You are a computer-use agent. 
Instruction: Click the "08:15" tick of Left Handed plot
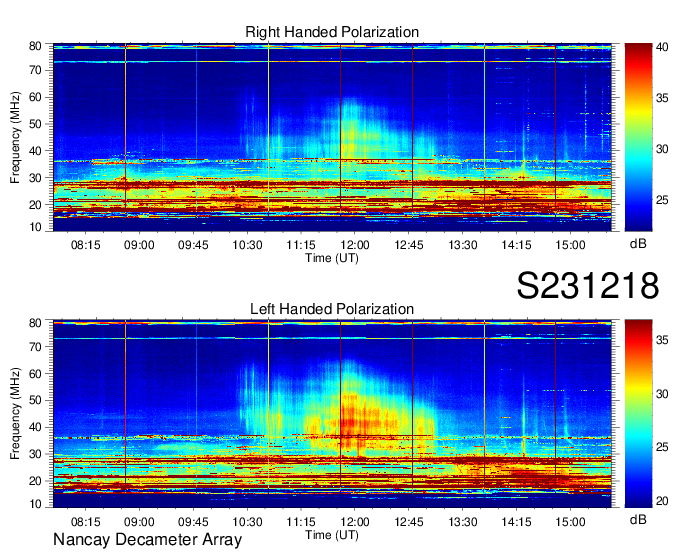coord(85,522)
